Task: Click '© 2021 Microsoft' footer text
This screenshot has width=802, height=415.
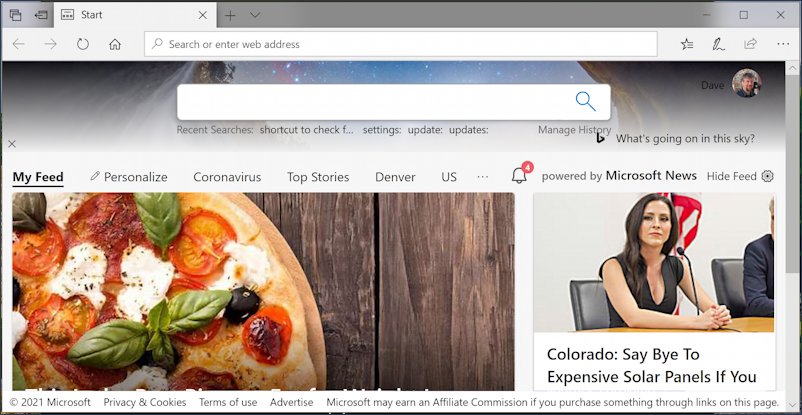Action: (x=50, y=402)
